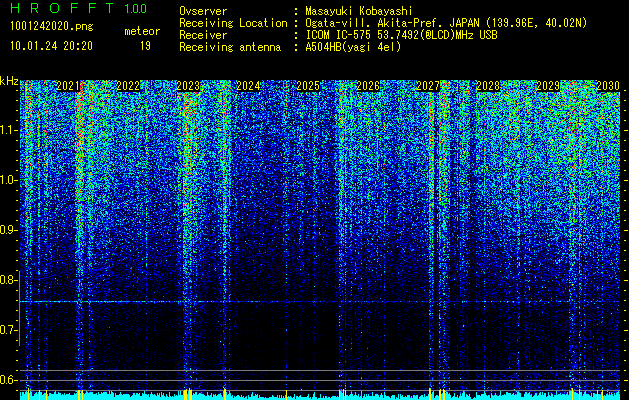Click the timestamp 10.01.24 20:20
This screenshot has width=629, height=400.
[x=51, y=46]
